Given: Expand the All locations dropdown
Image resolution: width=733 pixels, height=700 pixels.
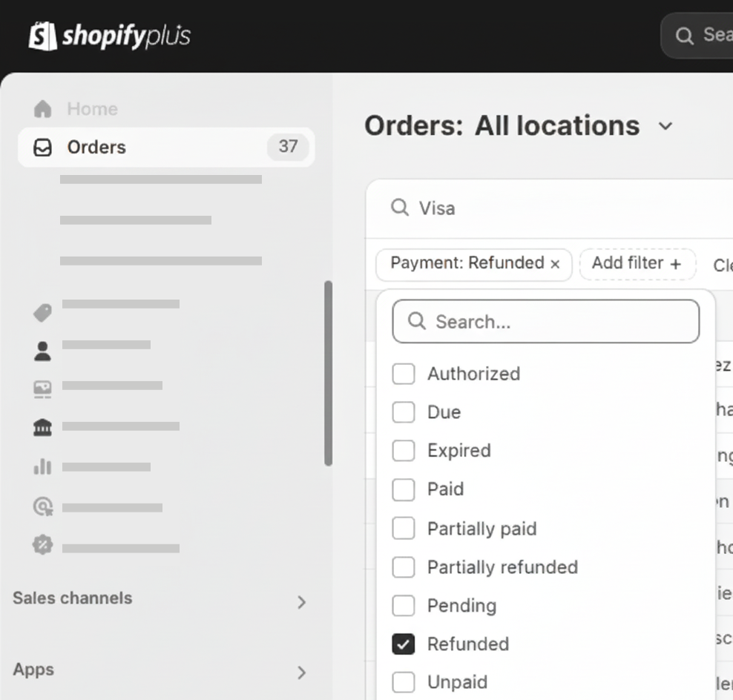Looking at the screenshot, I should tap(665, 126).
